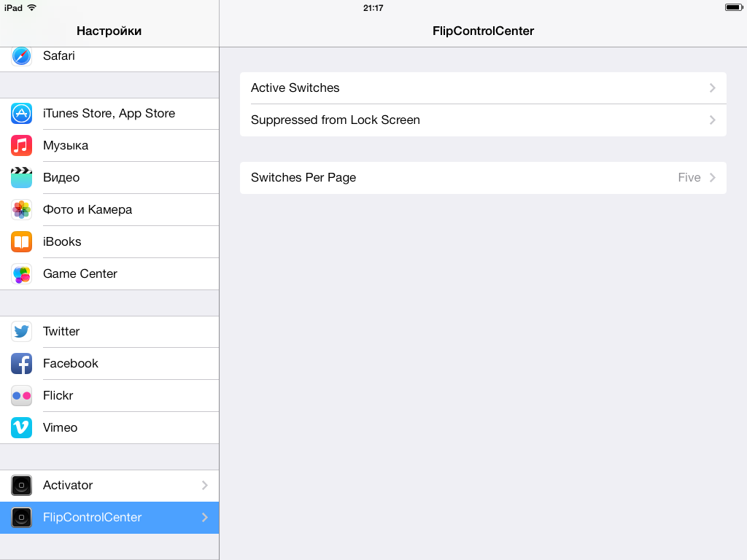Tap the Facebook logo icon
747x560 pixels.
click(x=21, y=363)
